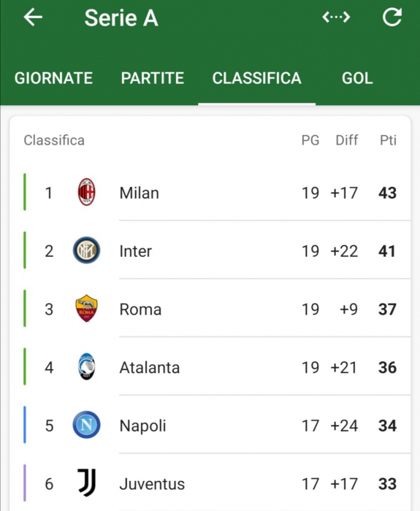Tap the Juventus J logo
The height and width of the screenshot is (511, 420).
pos(87,483)
